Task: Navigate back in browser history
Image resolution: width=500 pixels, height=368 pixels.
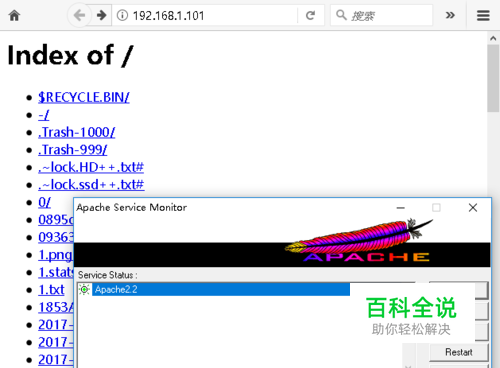Action: click(x=79, y=15)
